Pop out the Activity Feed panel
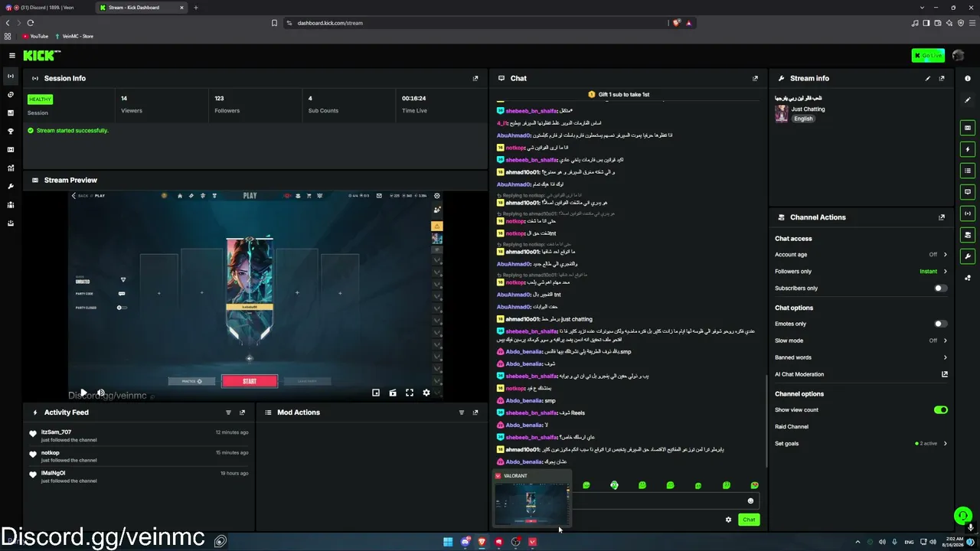This screenshot has height=551, width=980. [x=242, y=412]
